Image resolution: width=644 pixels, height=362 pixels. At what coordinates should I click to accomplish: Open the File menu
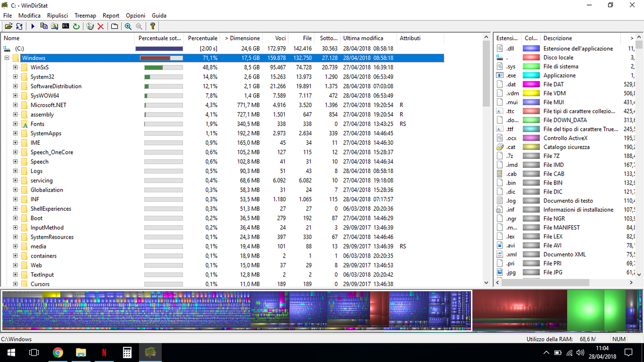(x=7, y=16)
